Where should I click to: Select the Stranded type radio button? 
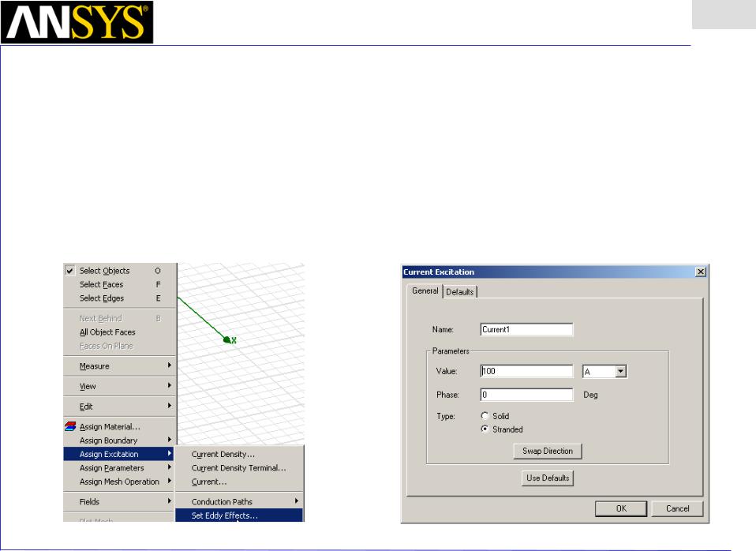(485, 429)
